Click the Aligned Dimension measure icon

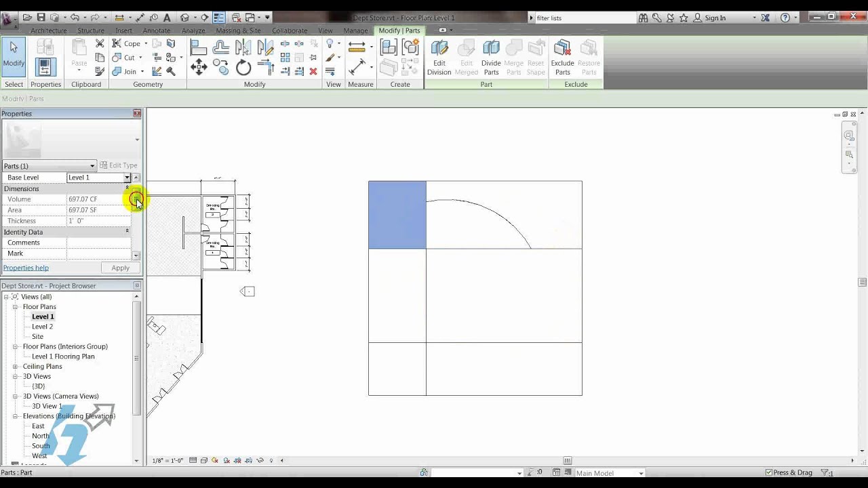pos(357,46)
